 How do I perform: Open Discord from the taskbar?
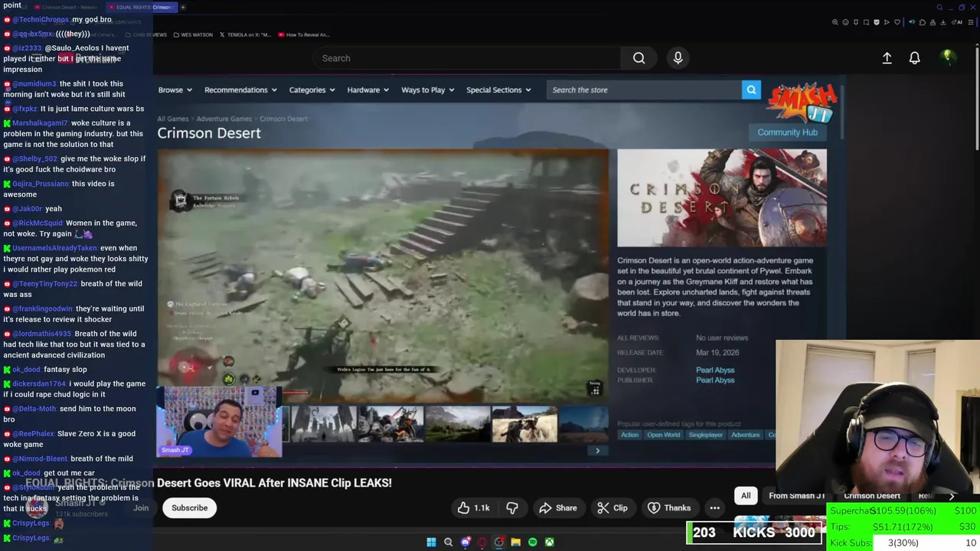465,542
